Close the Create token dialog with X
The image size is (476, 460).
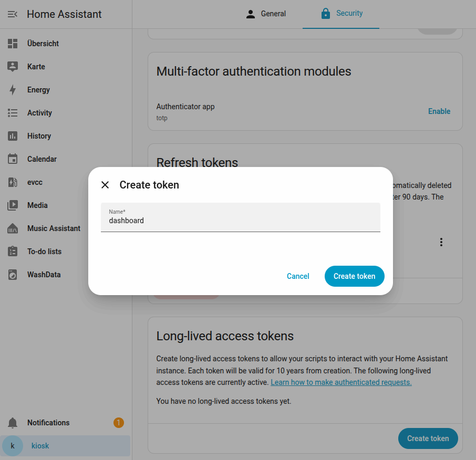pyautogui.click(x=105, y=185)
